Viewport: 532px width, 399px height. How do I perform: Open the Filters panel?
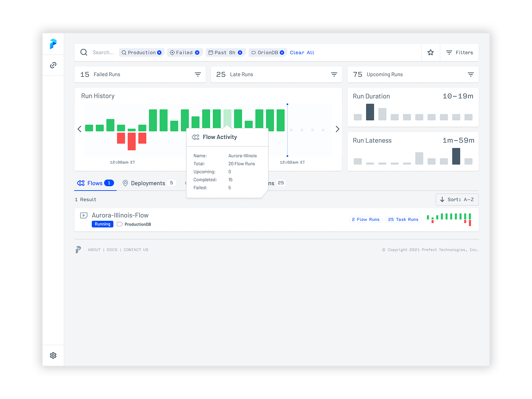[x=459, y=52]
